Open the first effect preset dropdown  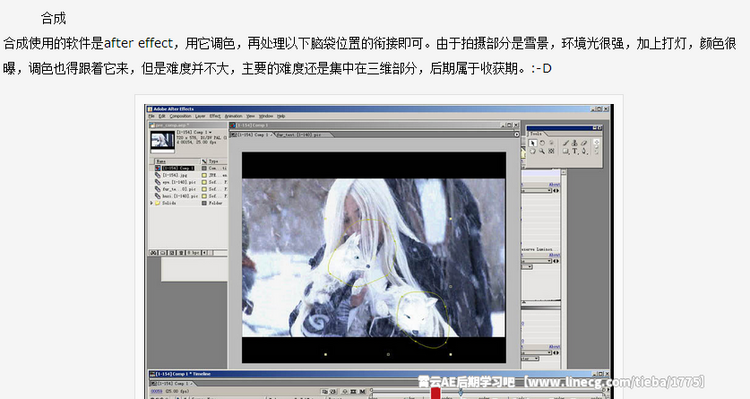point(536,190)
